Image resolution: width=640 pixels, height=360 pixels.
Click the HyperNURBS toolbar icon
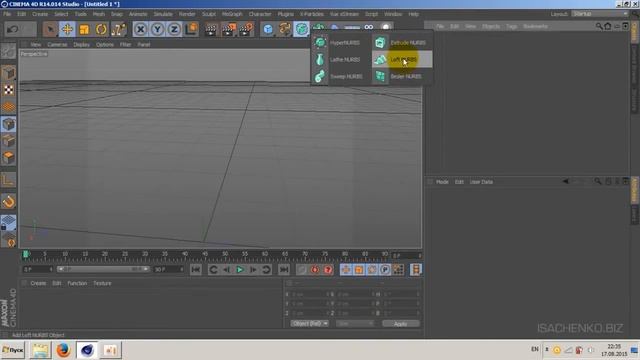[301, 29]
